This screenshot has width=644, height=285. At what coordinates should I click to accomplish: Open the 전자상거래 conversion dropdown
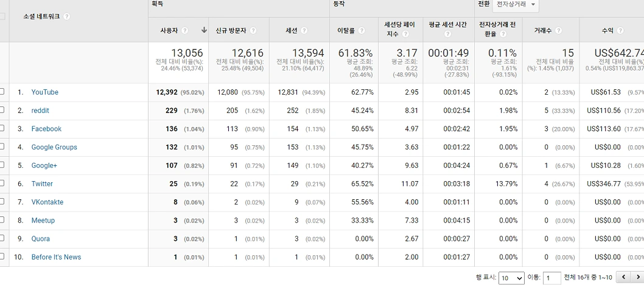(x=516, y=4)
